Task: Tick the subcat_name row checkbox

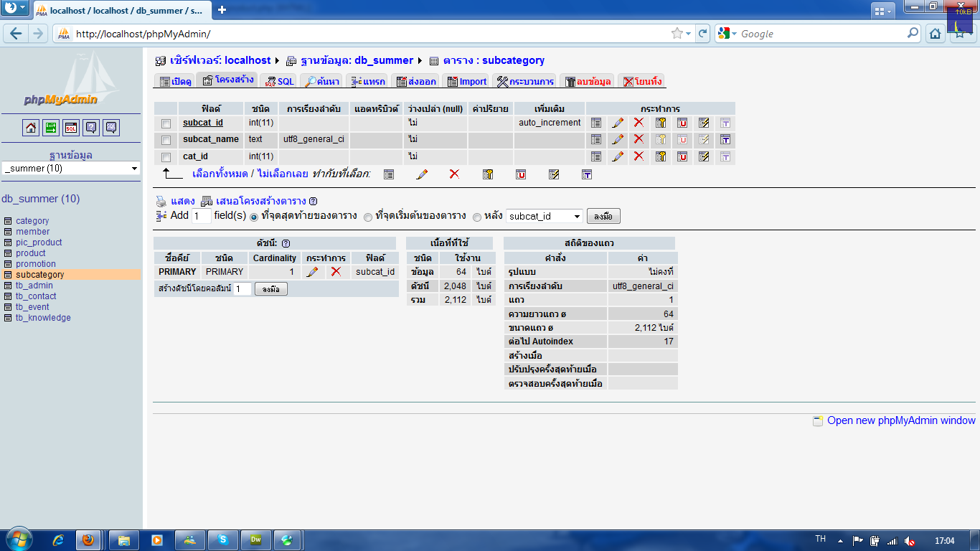Action: 166,140
